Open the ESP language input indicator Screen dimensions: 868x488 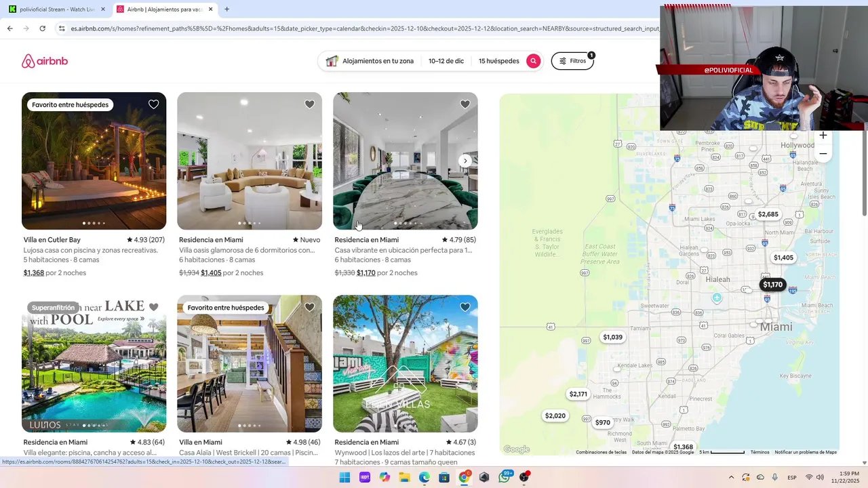tap(792, 477)
